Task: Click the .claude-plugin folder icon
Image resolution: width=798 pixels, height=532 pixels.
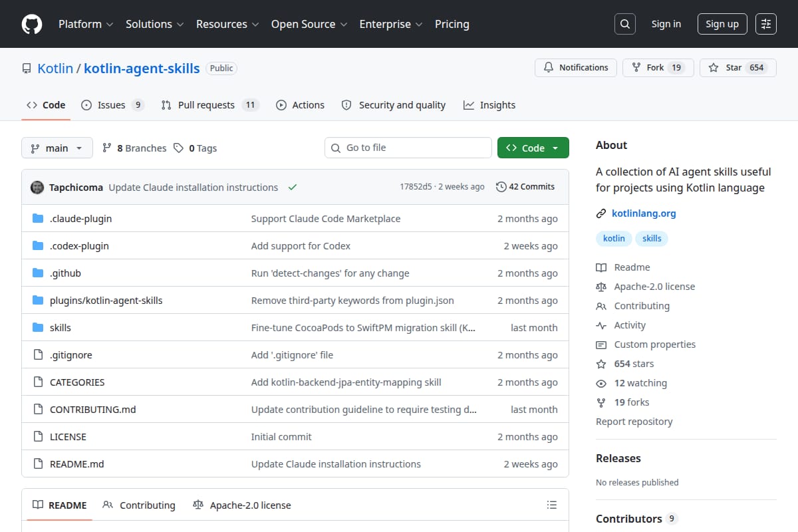Action: pyautogui.click(x=38, y=219)
